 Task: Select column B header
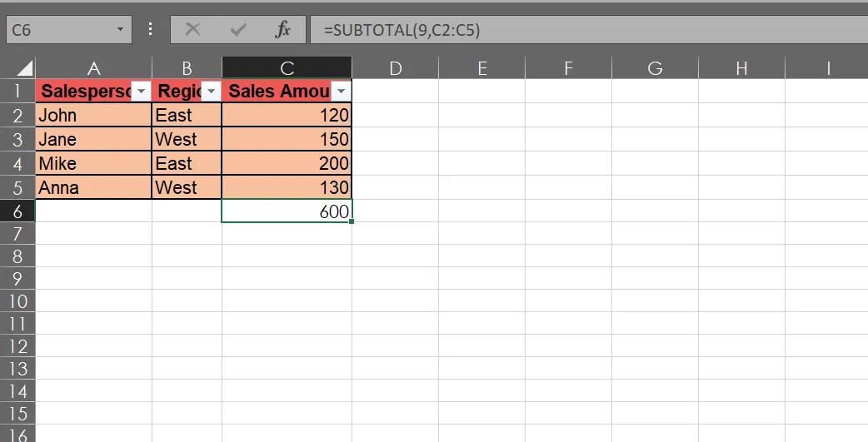(x=187, y=68)
